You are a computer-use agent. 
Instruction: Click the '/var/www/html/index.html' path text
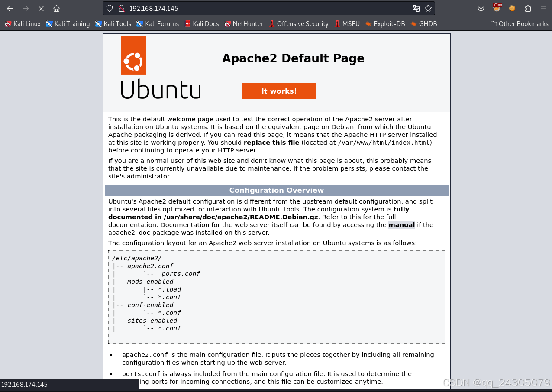click(384, 143)
